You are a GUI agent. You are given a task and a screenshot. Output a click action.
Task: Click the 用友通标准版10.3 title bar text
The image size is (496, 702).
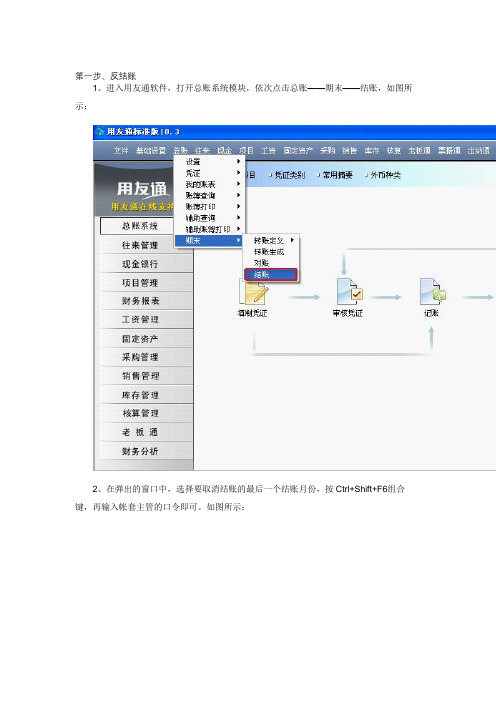click(x=143, y=132)
